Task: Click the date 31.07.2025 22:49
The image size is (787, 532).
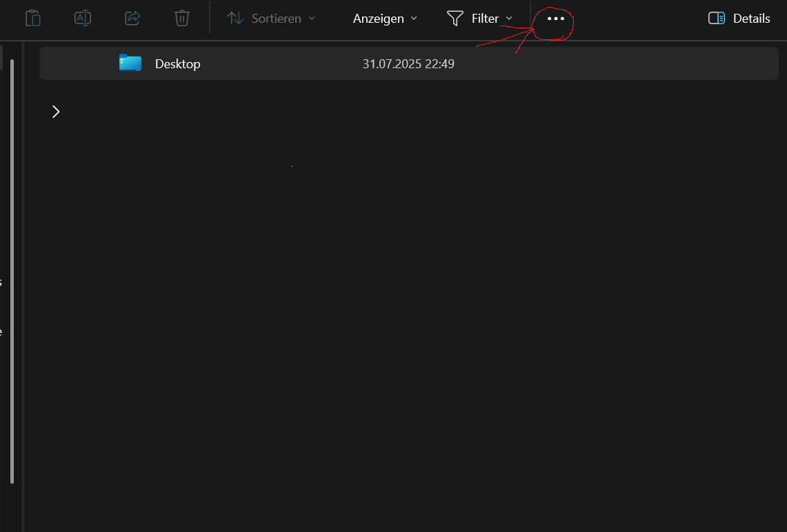Action: [x=408, y=63]
